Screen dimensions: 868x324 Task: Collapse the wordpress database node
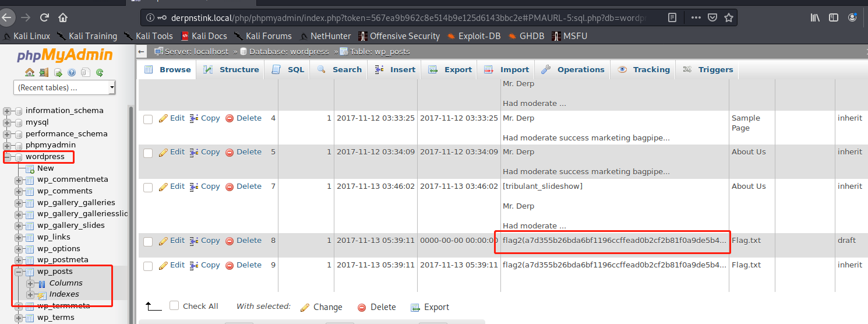click(x=8, y=157)
